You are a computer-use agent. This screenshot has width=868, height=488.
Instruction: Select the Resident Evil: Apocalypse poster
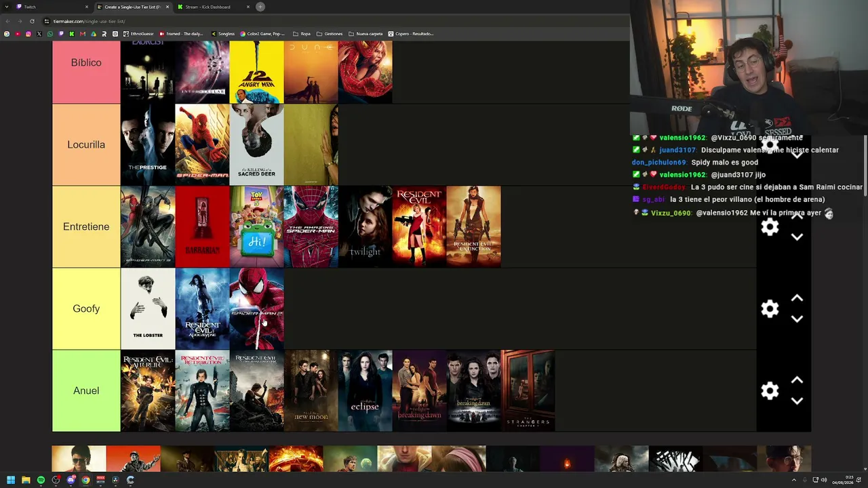[202, 308]
